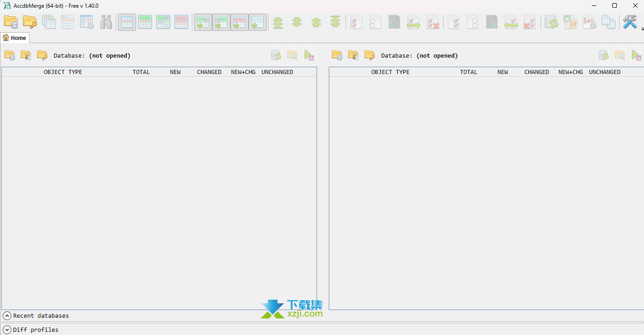
Task: Click the binoculars find icon
Action: pyautogui.click(x=106, y=22)
